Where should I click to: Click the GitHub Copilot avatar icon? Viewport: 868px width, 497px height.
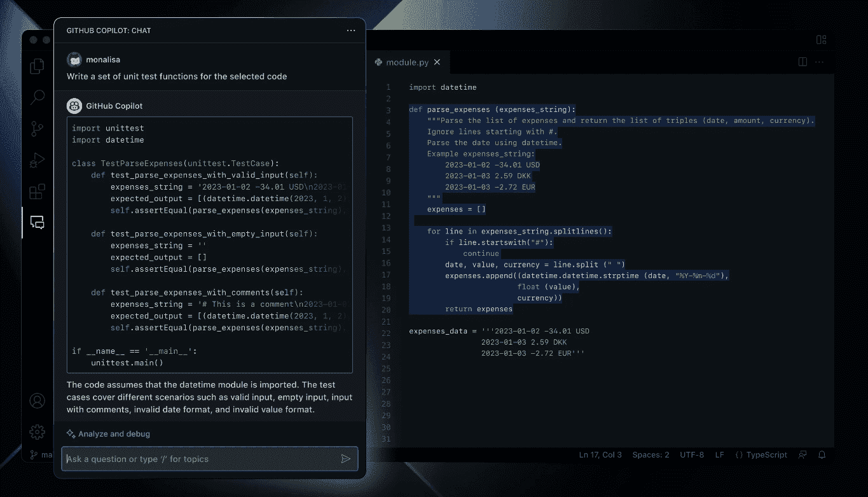pos(74,106)
